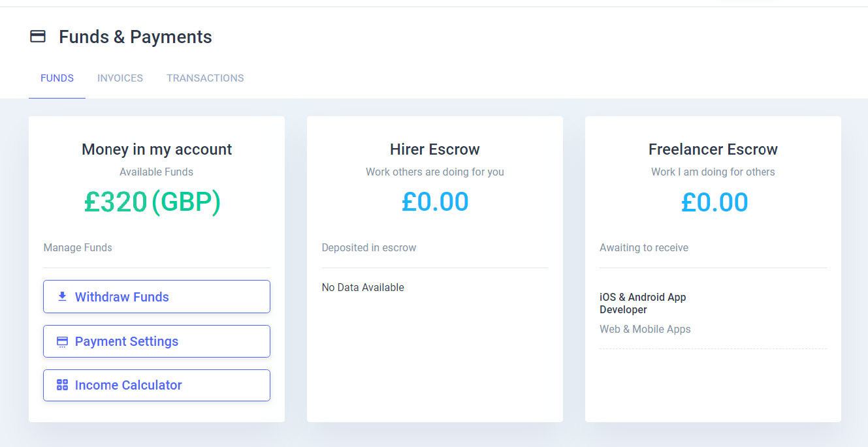The image size is (868, 447).
Task: Click the download arrow icon on Withdraw Funds
Action: (62, 297)
